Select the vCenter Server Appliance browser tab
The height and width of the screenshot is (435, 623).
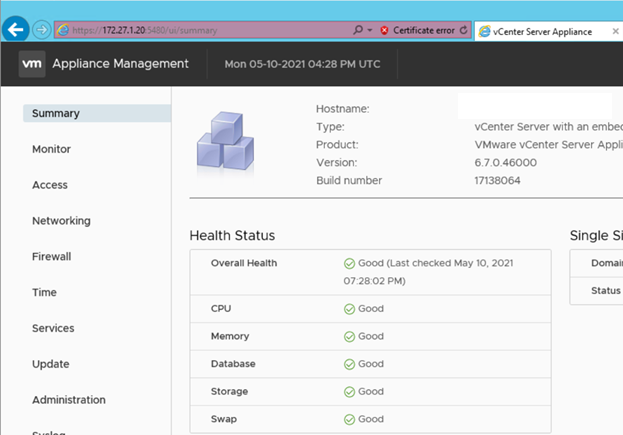(x=540, y=31)
